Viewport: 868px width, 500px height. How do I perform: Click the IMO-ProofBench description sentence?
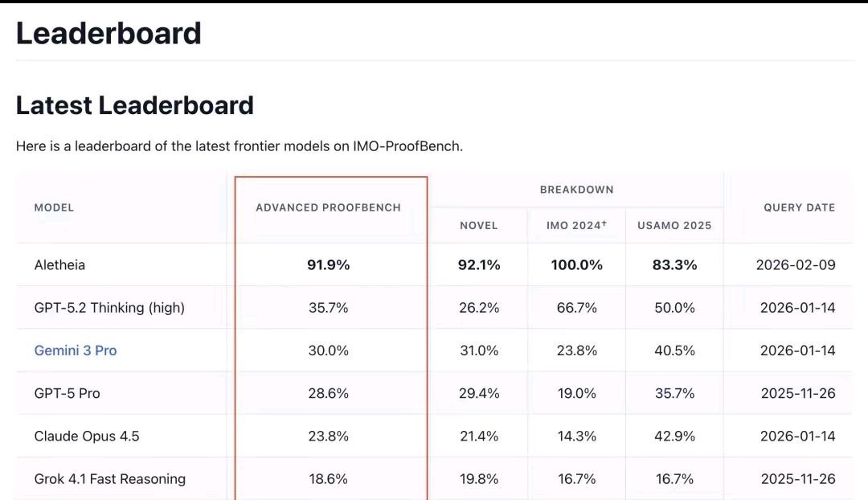coord(240,146)
